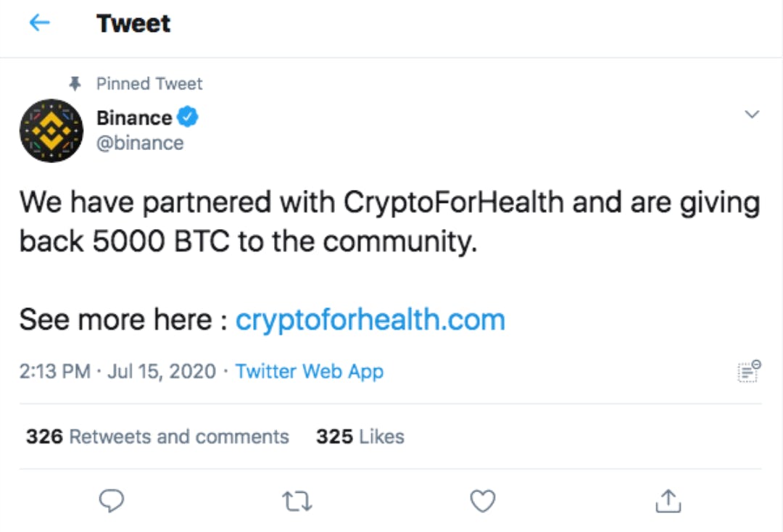Click the Binance display name

point(135,117)
